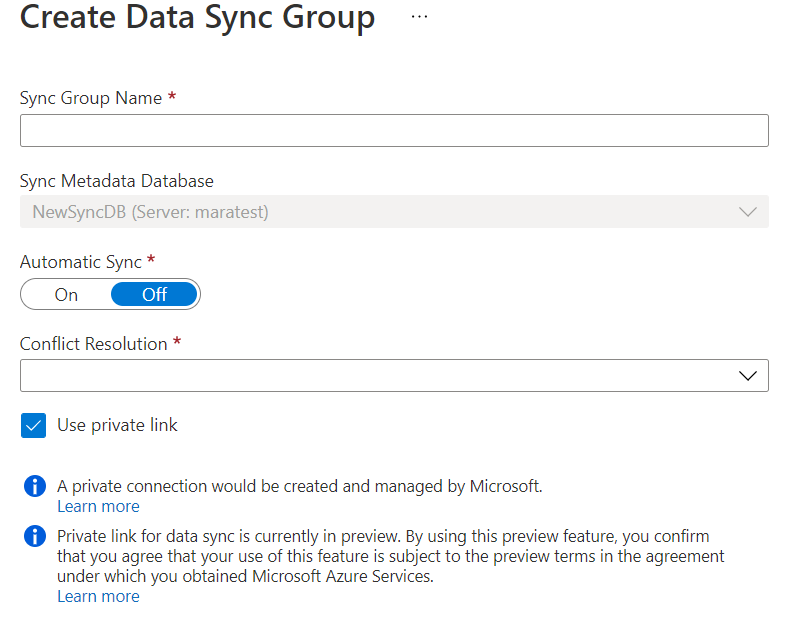
Task: Open the NewSyncDB Sync Metadata Database dropdown
Action: click(x=394, y=212)
